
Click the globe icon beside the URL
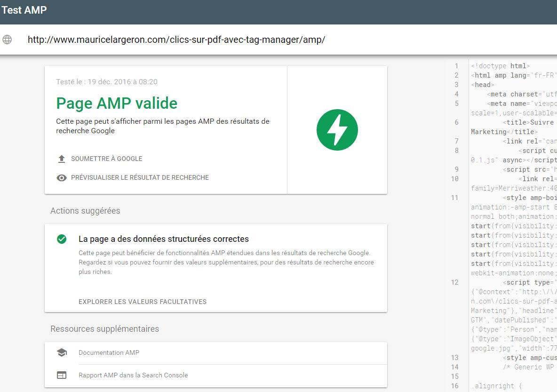(x=7, y=40)
